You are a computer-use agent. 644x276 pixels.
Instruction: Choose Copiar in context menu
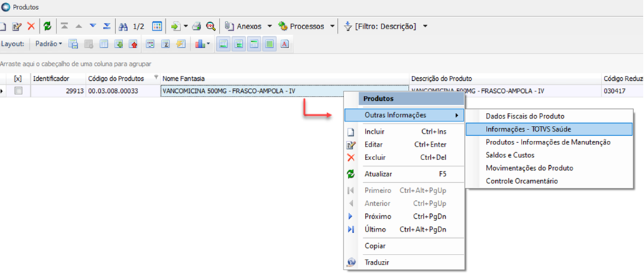[404, 246]
